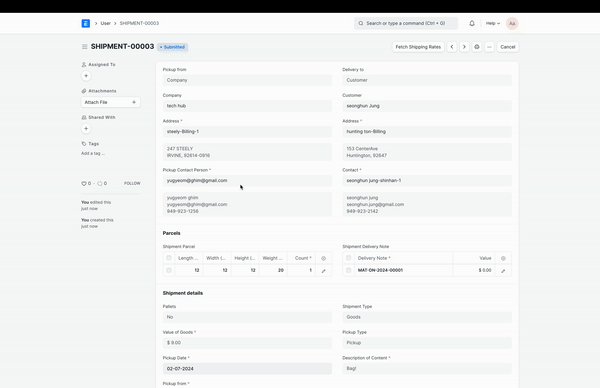
Task: Click the notifications bell icon
Action: coord(472,23)
